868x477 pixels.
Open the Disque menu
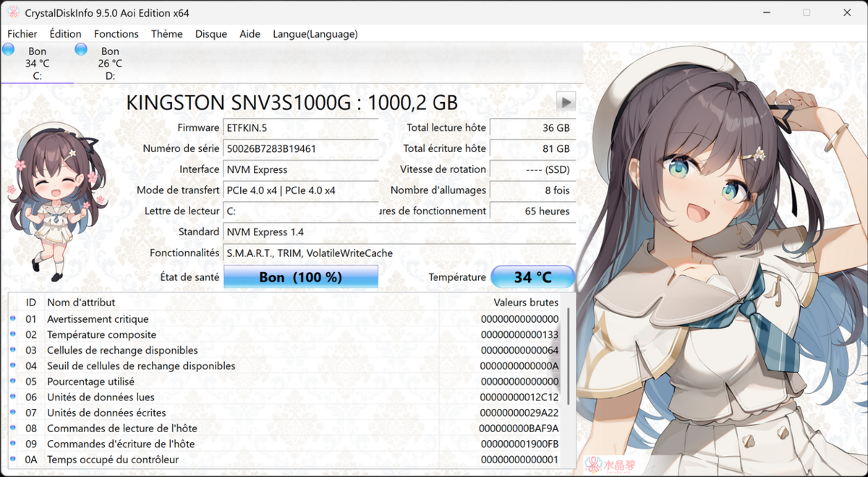210,33
